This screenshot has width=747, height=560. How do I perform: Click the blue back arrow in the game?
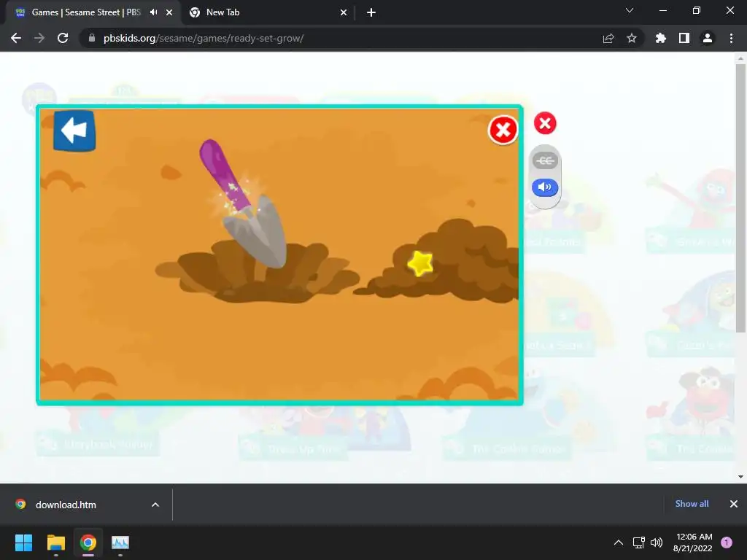74,131
